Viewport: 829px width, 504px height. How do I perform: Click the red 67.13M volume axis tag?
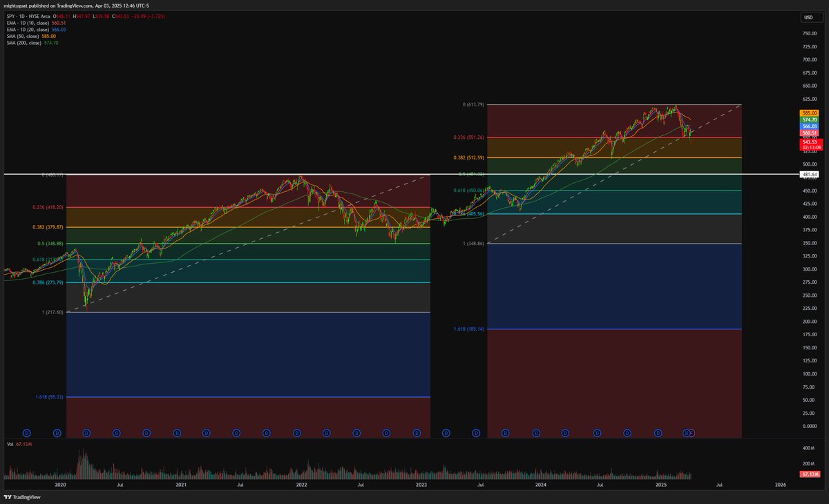click(809, 474)
